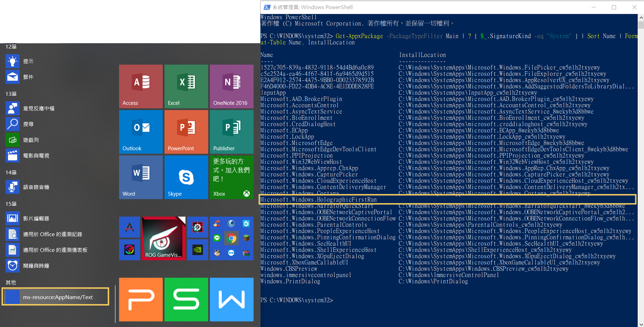Click the InstallLocation column header

coord(422,55)
